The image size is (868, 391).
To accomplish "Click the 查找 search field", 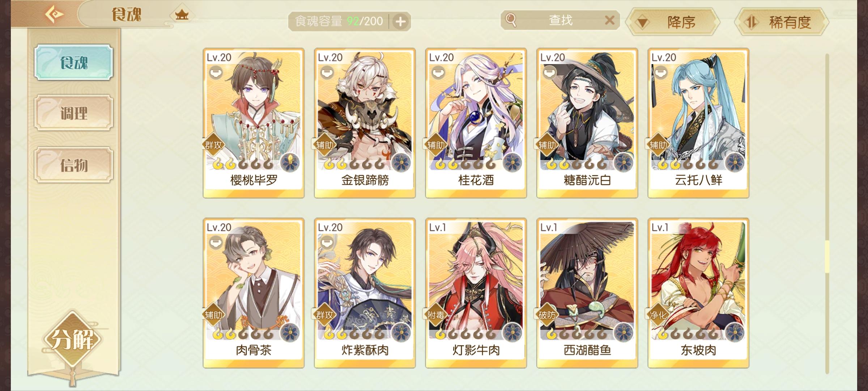I will point(560,20).
